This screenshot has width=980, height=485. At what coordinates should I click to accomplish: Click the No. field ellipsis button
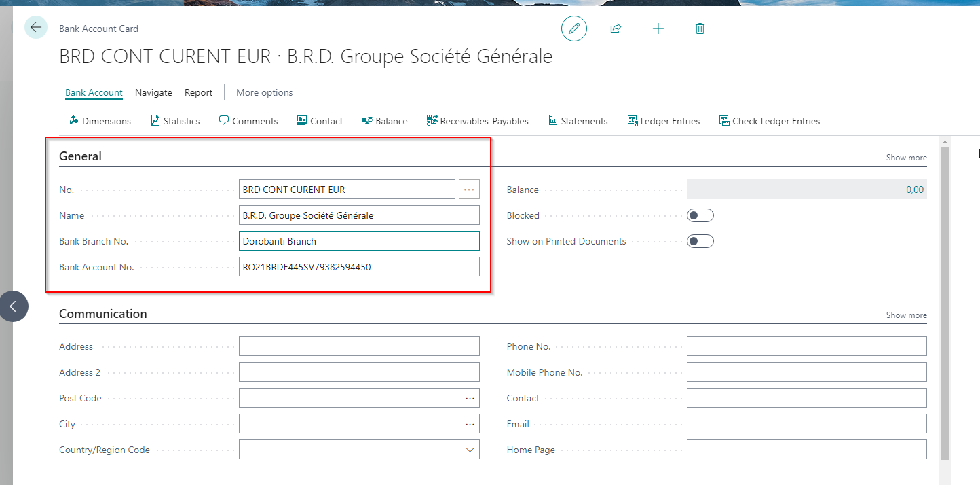(x=469, y=190)
